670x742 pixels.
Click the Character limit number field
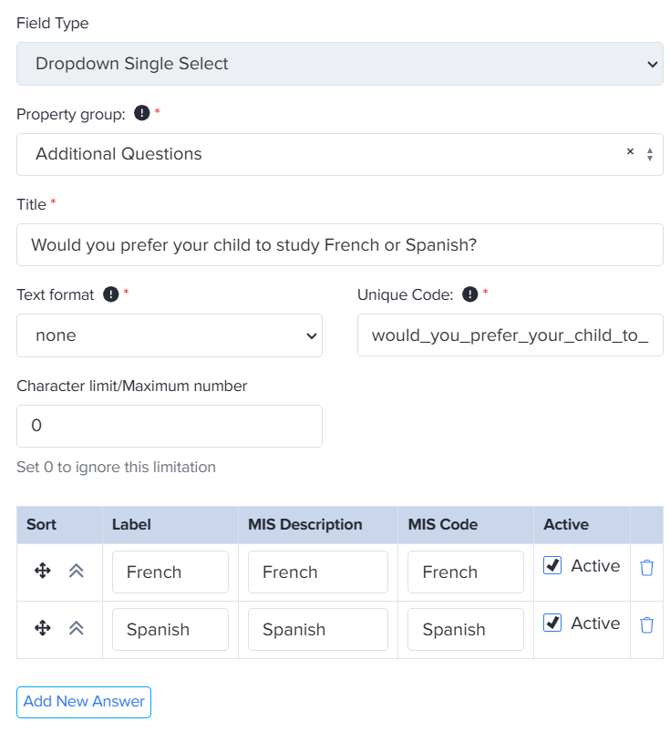(169, 426)
